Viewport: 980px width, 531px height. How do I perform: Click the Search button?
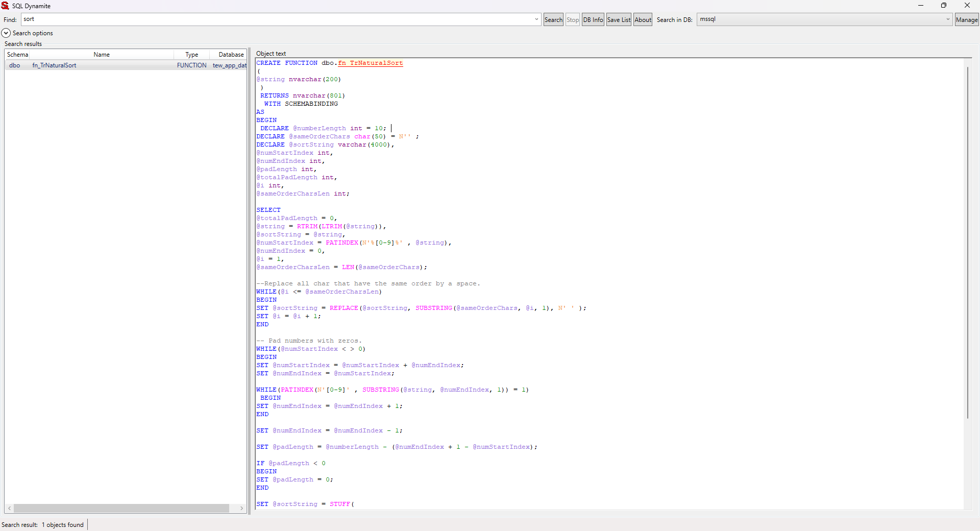click(553, 20)
